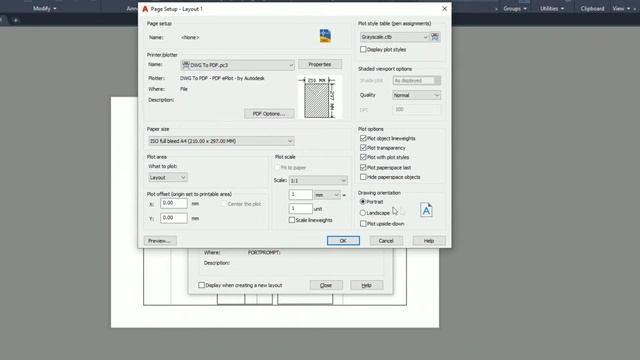
Task: Click the Y plot offset field
Action: [174, 218]
